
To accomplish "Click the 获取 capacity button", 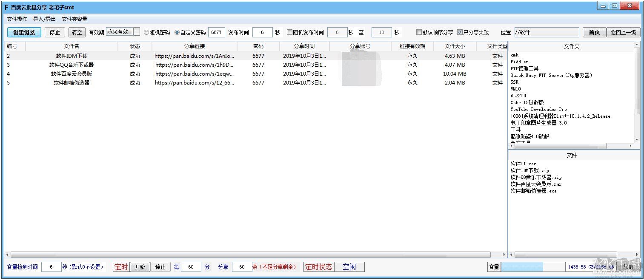I will coord(628,267).
